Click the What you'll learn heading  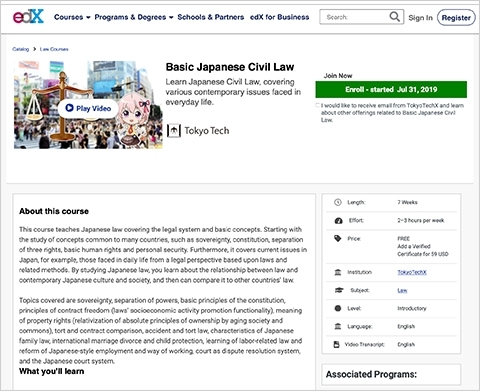click(x=52, y=371)
